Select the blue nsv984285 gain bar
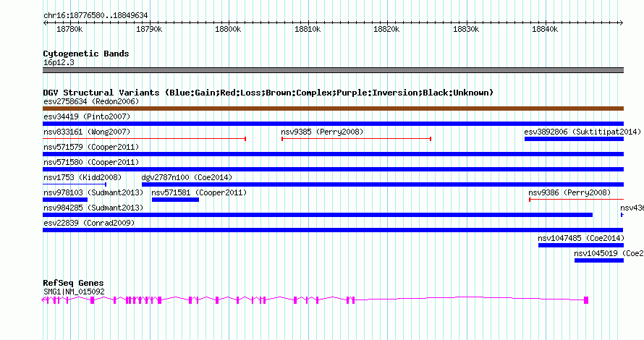Screen dimensions: 644x340 318,215
